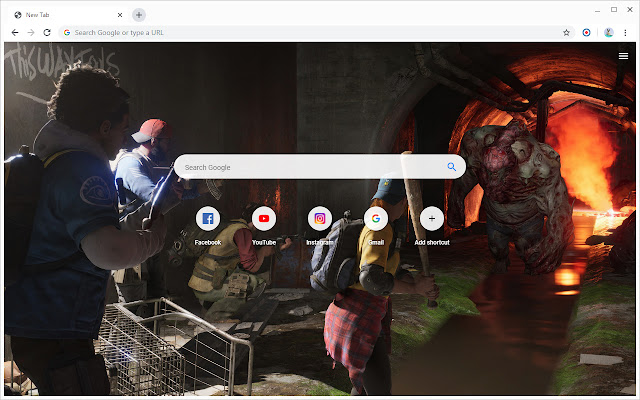Close the browser window

(x=630, y=9)
